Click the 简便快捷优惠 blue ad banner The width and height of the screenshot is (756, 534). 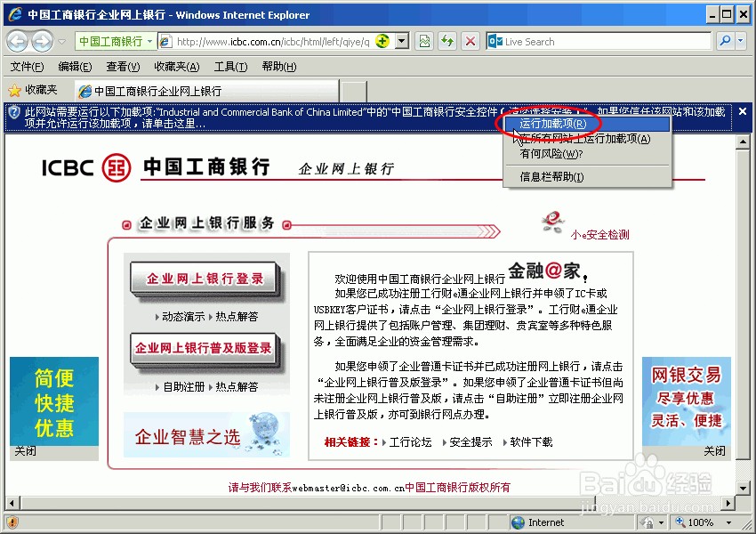tap(54, 401)
